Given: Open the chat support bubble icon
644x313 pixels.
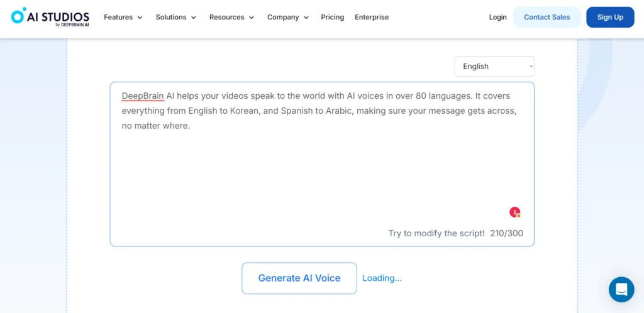Looking at the screenshot, I should (x=621, y=290).
